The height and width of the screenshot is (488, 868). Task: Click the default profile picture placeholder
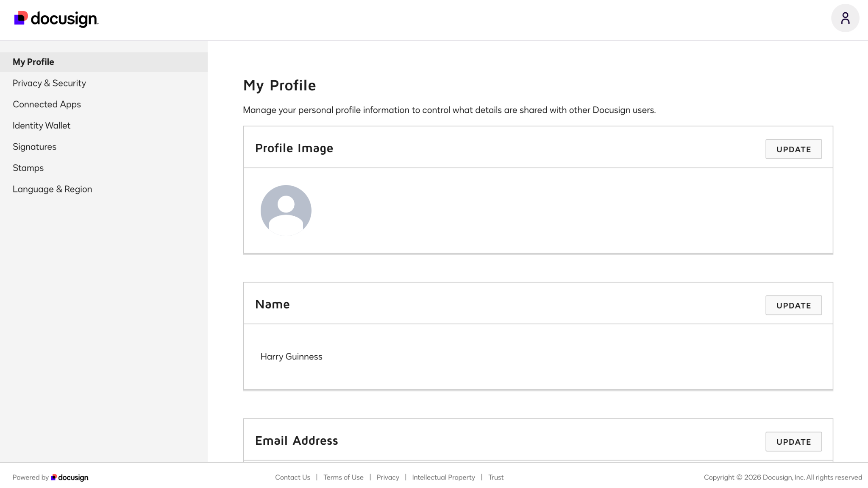[x=286, y=210]
